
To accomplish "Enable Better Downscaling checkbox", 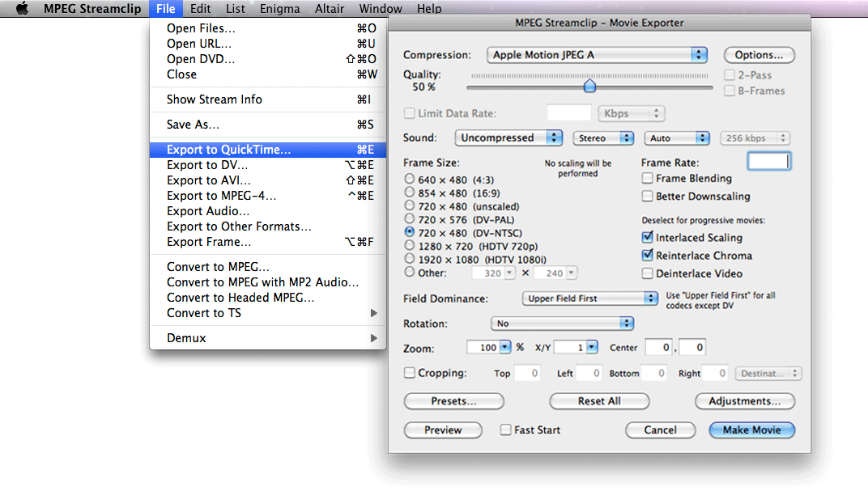I will click(x=647, y=196).
